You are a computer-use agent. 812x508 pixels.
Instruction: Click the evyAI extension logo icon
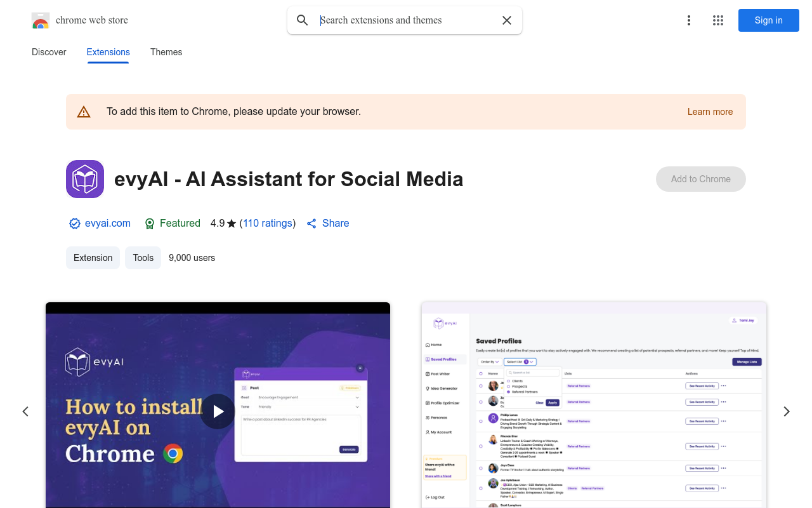85,179
